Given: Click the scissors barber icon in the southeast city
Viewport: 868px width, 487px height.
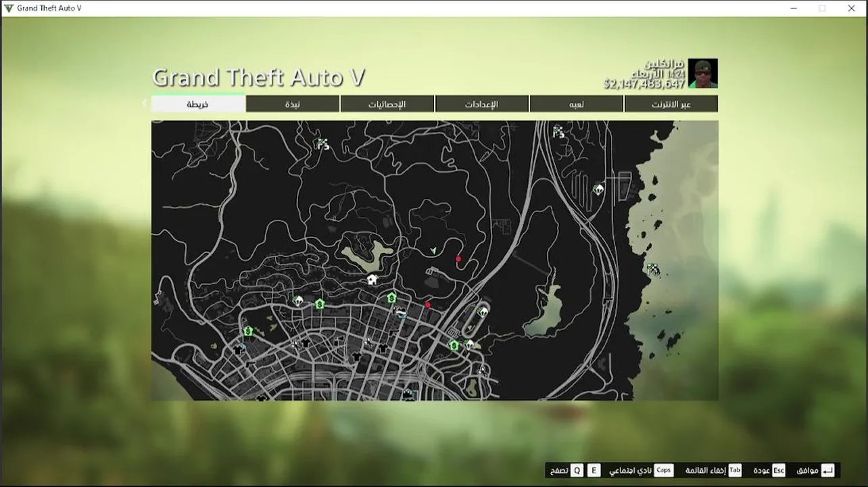Looking at the screenshot, I should point(482,370).
